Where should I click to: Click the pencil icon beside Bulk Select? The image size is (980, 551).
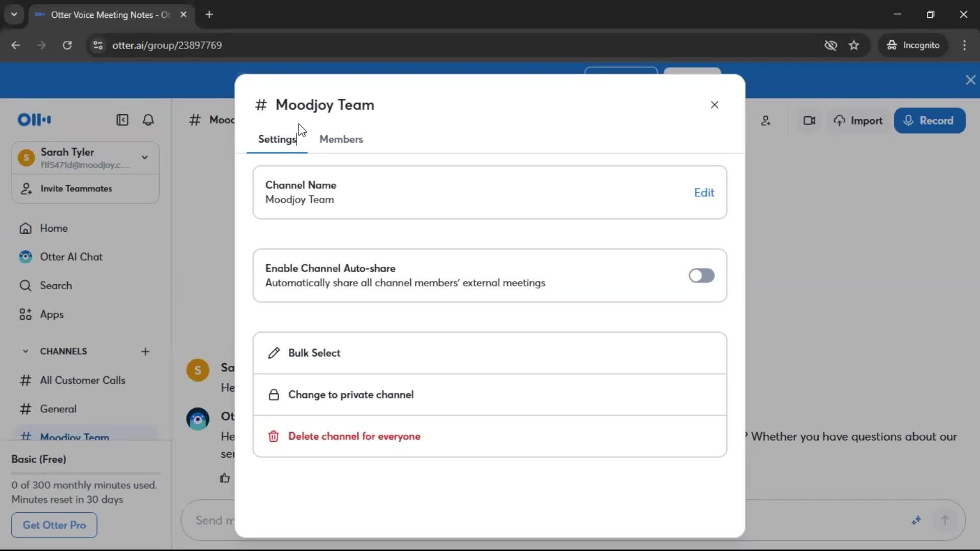(x=274, y=353)
